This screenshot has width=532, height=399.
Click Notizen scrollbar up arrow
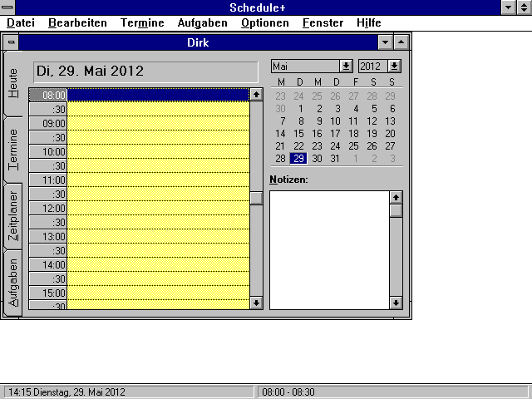pyautogui.click(x=396, y=197)
